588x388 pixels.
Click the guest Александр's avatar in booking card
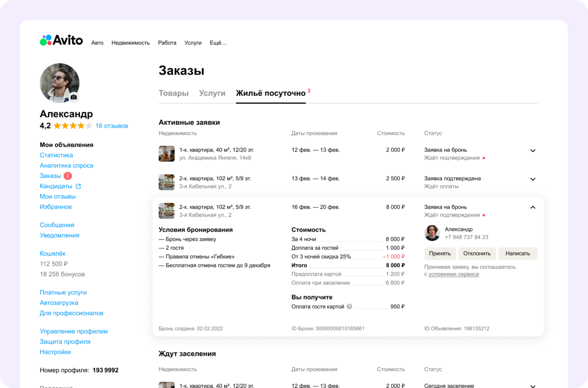[432, 233]
